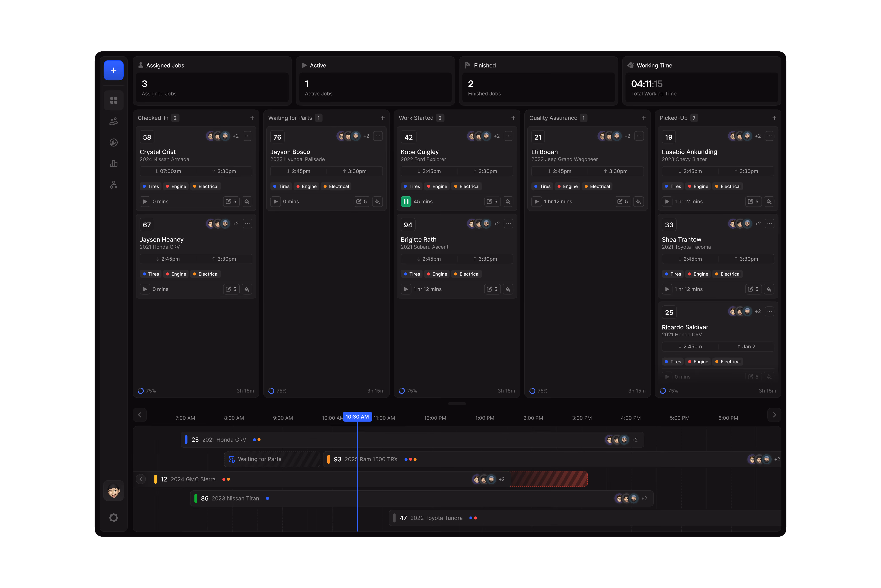Start the timer on Jayson Heaney card
881x588 pixels.
point(145,289)
